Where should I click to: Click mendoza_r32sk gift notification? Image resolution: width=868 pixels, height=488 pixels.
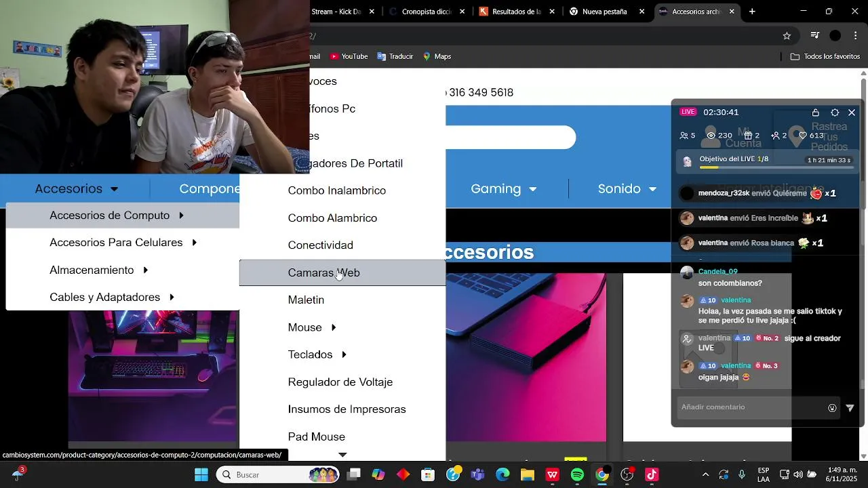tap(758, 194)
